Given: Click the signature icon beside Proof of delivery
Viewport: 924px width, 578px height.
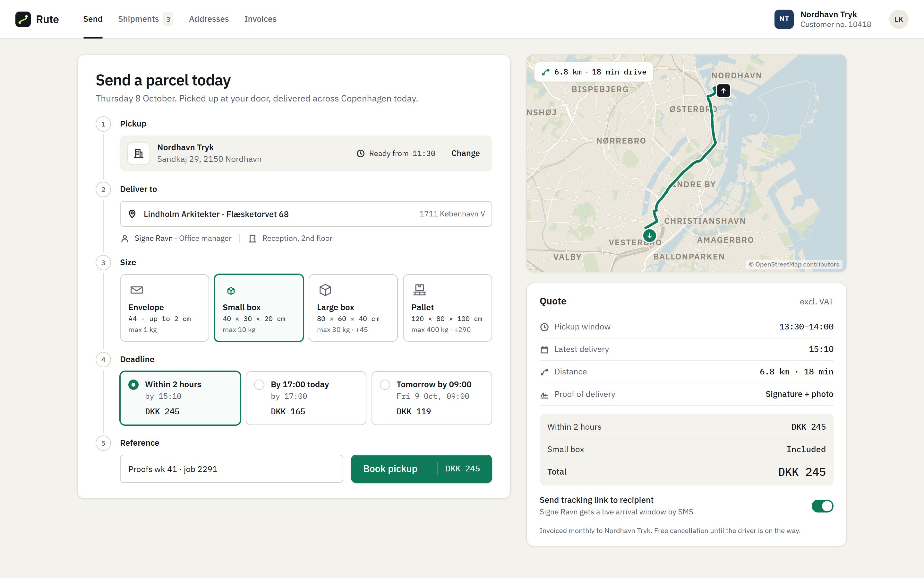Looking at the screenshot, I should (x=544, y=395).
